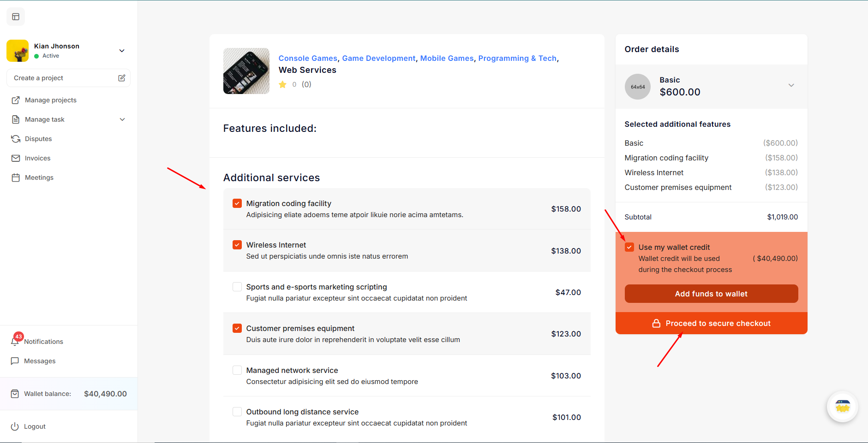This screenshot has width=868, height=443.
Task: Open the Invoices sidebar item
Action: point(37,158)
